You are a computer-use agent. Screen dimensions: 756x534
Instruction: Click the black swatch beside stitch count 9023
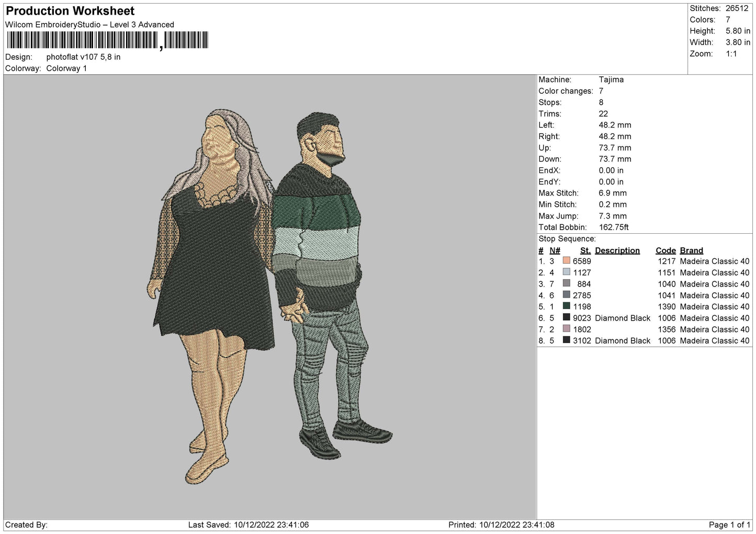(x=566, y=317)
